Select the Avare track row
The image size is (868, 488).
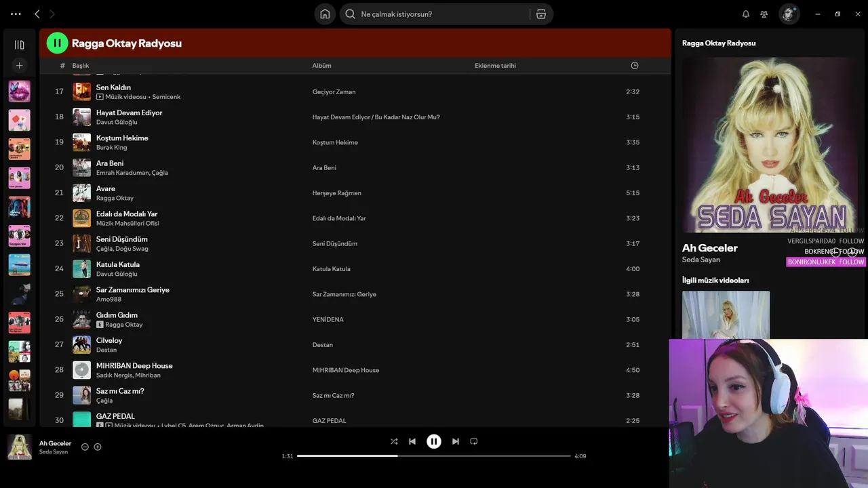355,192
